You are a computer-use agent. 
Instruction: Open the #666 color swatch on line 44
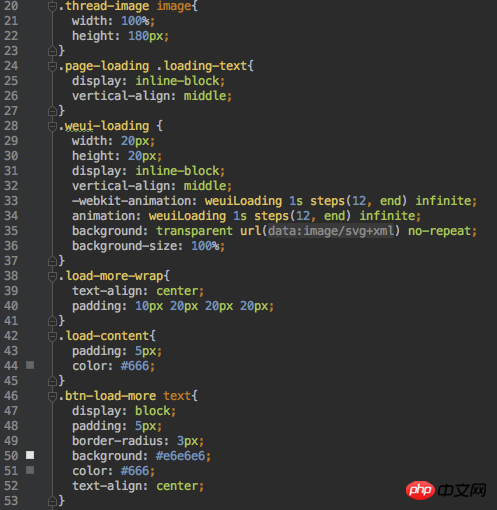(x=30, y=365)
